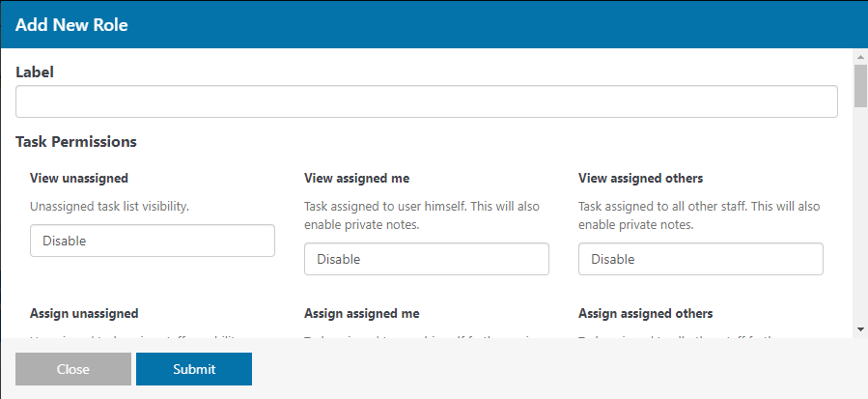This screenshot has height=399, width=868.
Task: Open the View unassigned dropdown
Action: tap(153, 241)
